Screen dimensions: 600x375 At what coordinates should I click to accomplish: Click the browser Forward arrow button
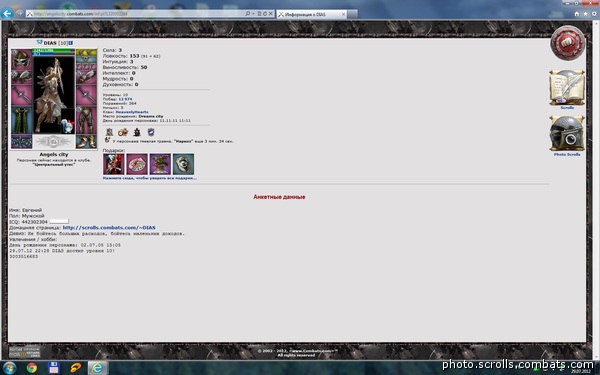[19, 13]
